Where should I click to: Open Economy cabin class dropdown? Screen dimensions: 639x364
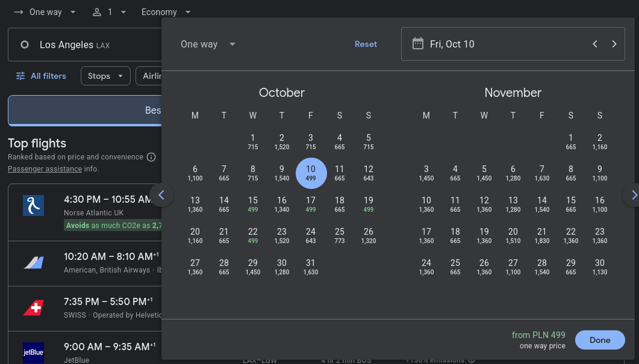[166, 12]
